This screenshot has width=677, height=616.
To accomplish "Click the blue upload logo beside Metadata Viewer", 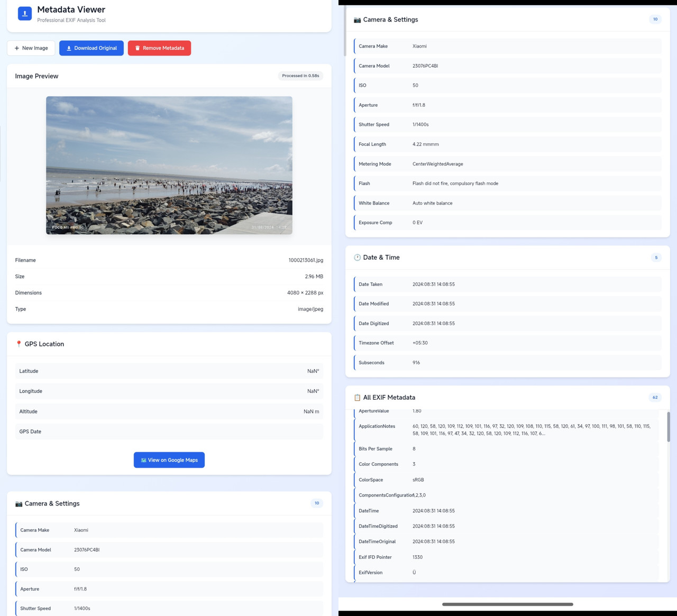I will tap(25, 14).
